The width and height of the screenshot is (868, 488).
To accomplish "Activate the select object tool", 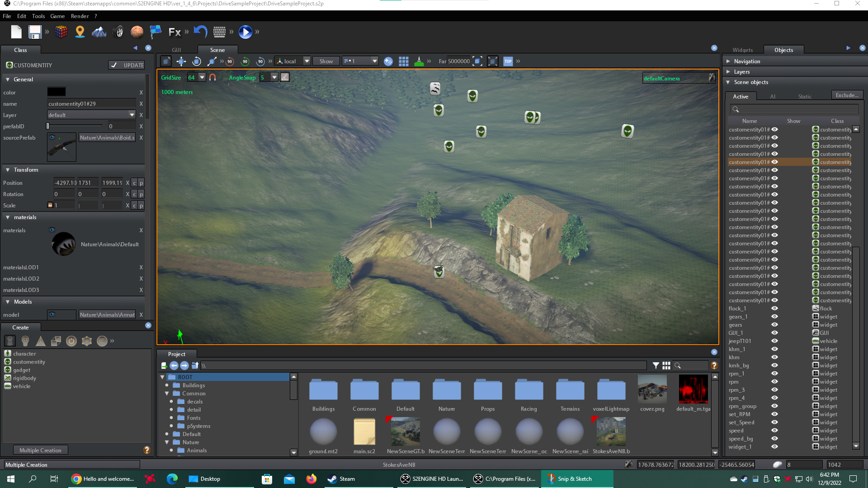I will (x=166, y=61).
